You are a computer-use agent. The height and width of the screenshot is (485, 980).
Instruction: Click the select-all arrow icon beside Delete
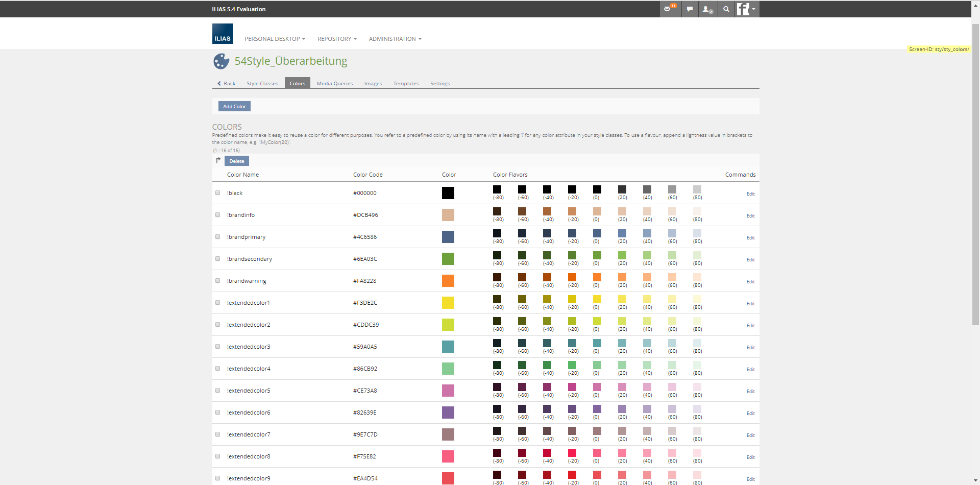[x=218, y=160]
